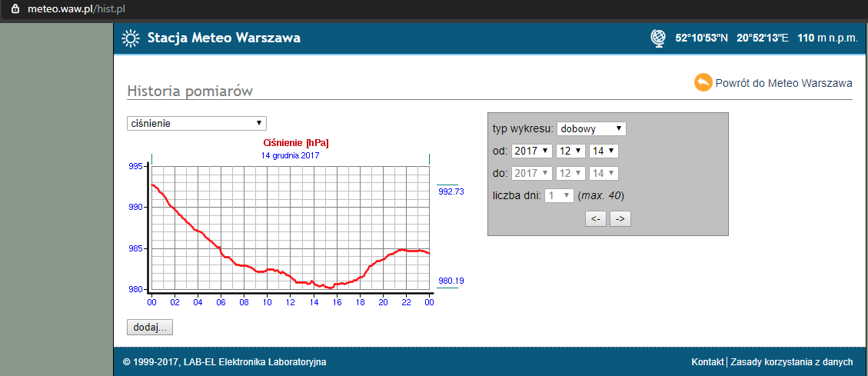
Task: Click the Stacja Meteo Warszawa title
Action: click(224, 38)
